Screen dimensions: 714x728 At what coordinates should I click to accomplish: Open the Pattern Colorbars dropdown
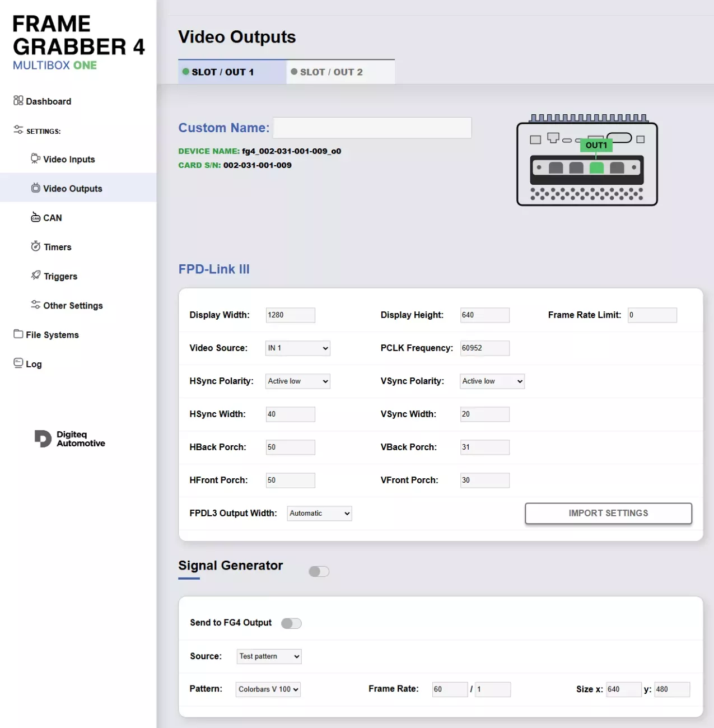[268, 689]
